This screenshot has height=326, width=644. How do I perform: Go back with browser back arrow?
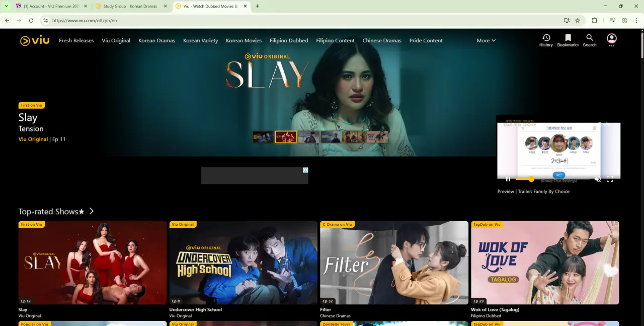click(x=7, y=21)
